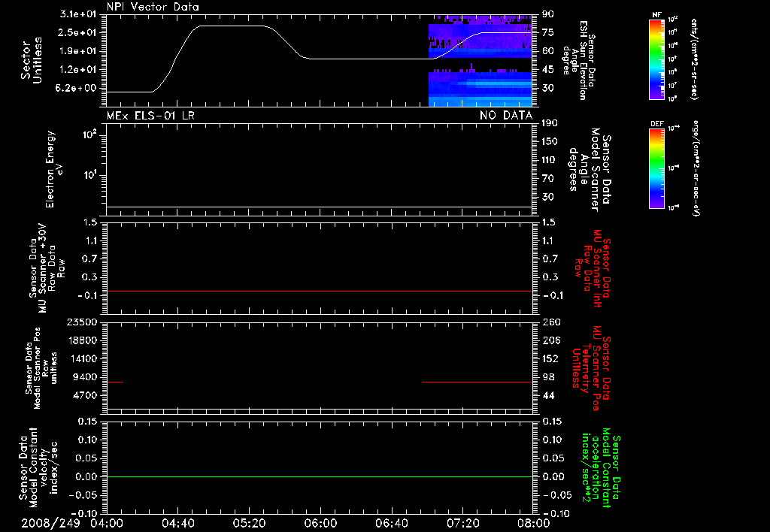Screen dimensions: 770x532
Task: Click the 2.5e+01 sector tick value
Action: [x=77, y=32]
